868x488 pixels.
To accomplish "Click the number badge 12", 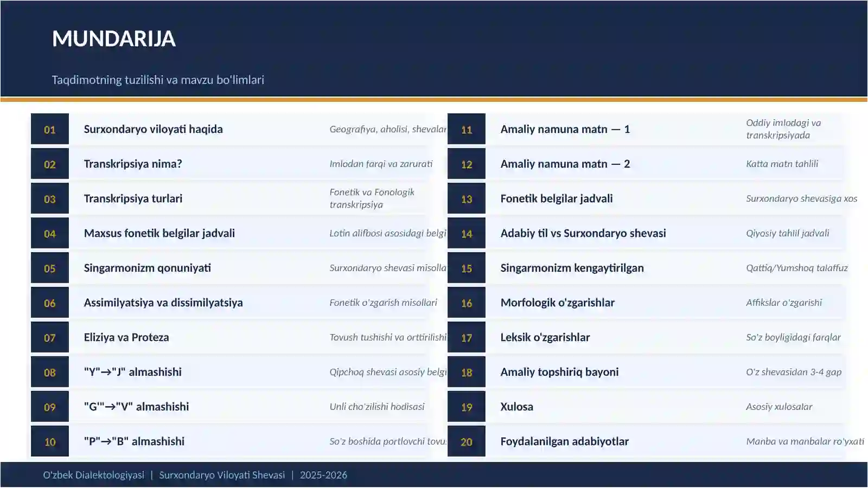I will click(x=467, y=164).
